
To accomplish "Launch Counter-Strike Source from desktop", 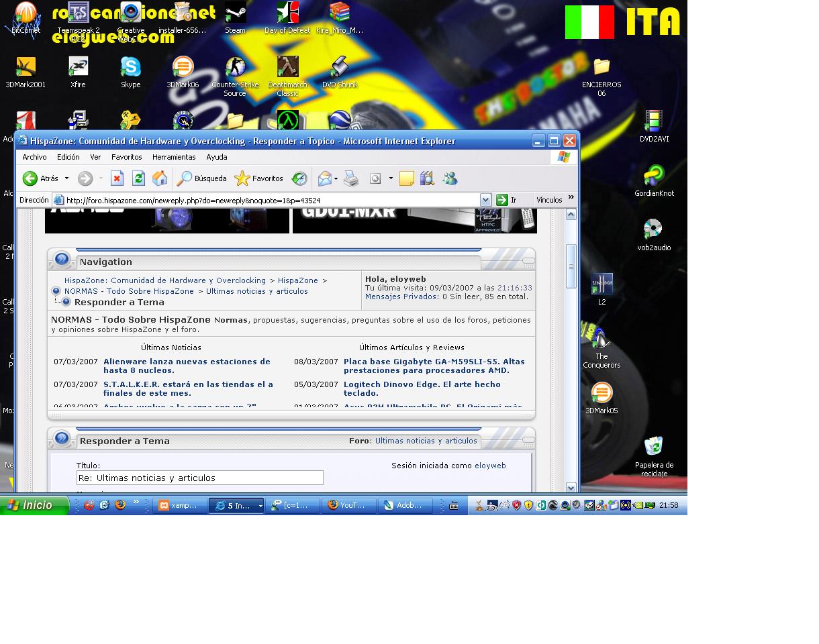I will pyautogui.click(x=235, y=76).
